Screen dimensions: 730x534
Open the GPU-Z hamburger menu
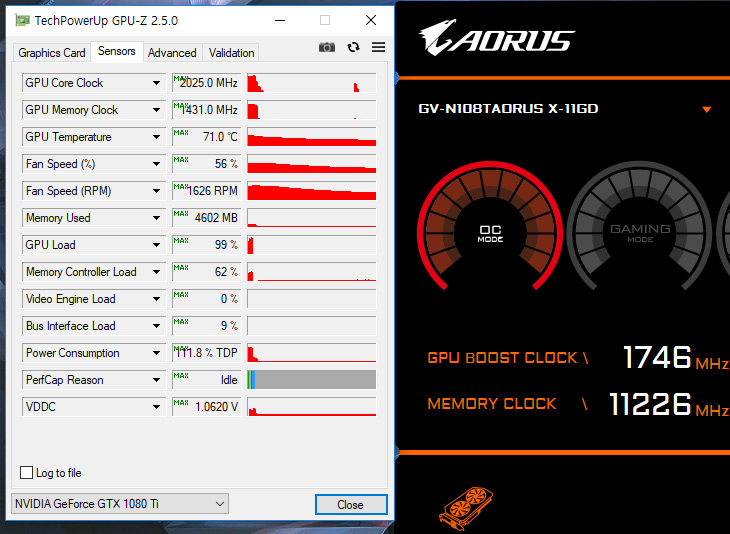pos(379,47)
